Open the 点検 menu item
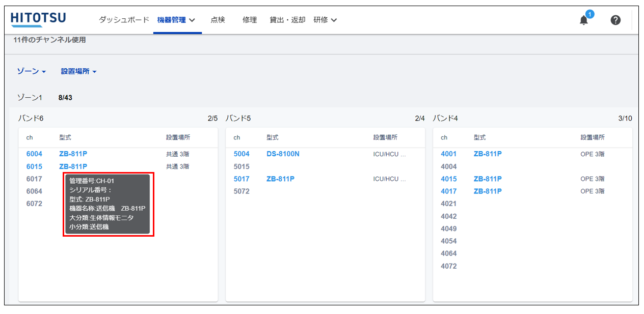Screen dimensions: 644x314 (218, 20)
